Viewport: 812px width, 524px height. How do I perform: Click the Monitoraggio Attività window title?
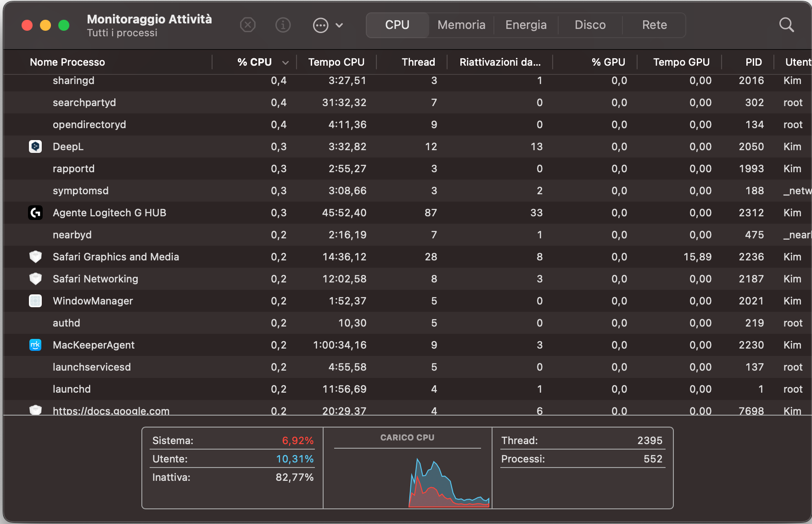pos(149,19)
